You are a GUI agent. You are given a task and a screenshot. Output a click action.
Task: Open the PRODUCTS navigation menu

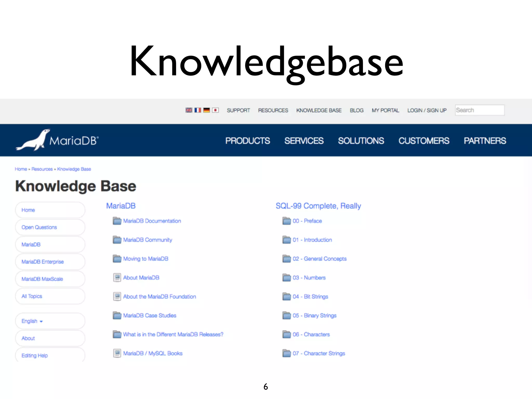pos(248,141)
